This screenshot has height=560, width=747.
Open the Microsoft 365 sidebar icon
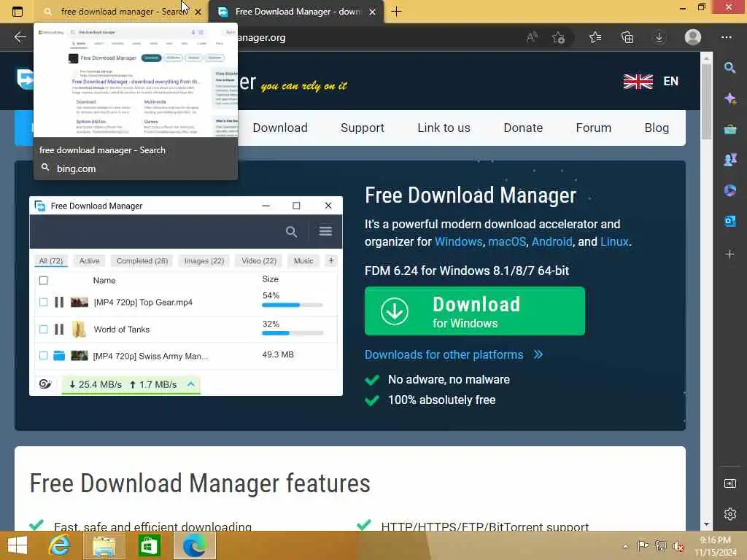click(x=729, y=190)
